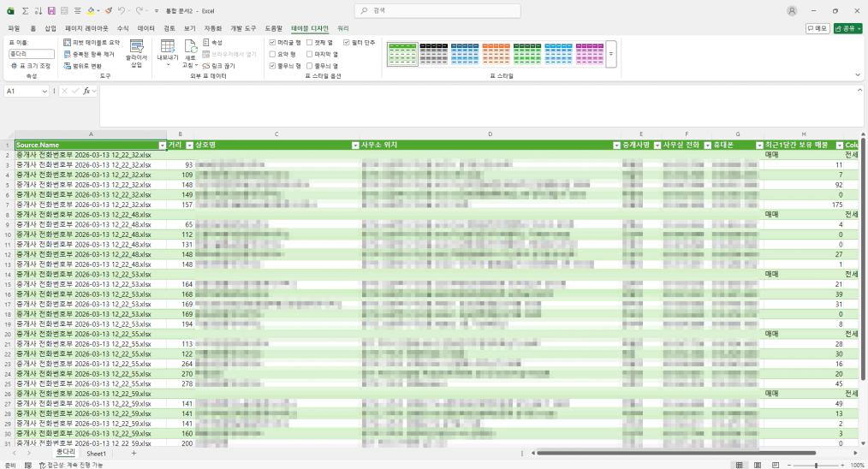868x469 pixels.
Task: Refresh the external table data (새로 고침)
Action: pos(190,54)
